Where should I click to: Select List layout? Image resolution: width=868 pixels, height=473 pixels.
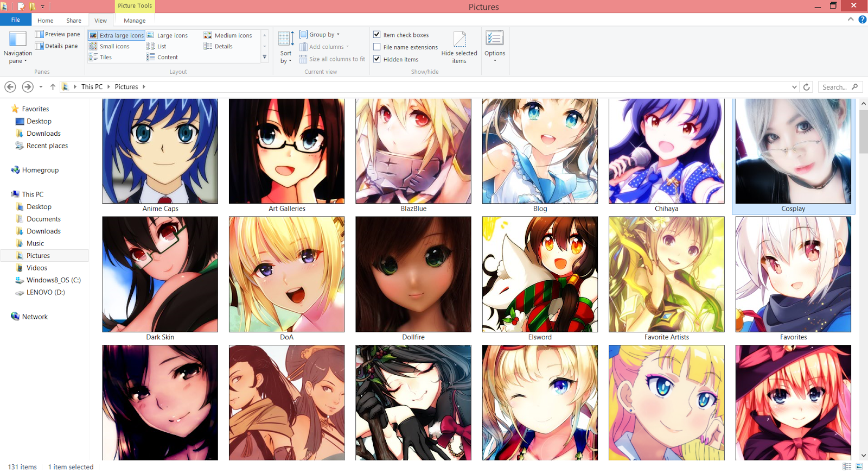(156, 46)
